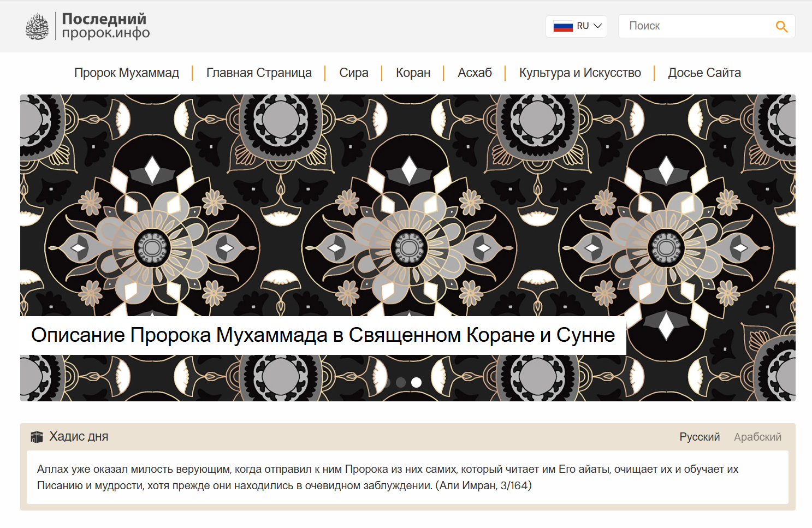Click the Arabic calligraphy logo emblem

pyautogui.click(x=37, y=26)
